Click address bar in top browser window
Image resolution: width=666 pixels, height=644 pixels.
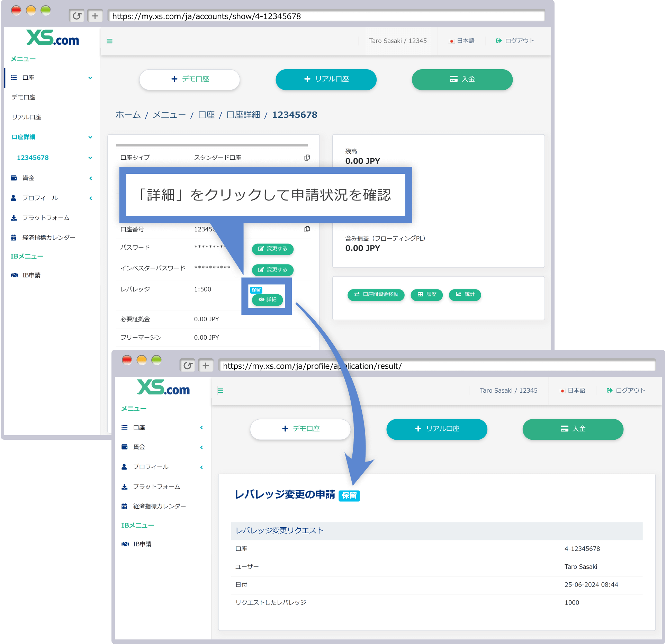(327, 16)
